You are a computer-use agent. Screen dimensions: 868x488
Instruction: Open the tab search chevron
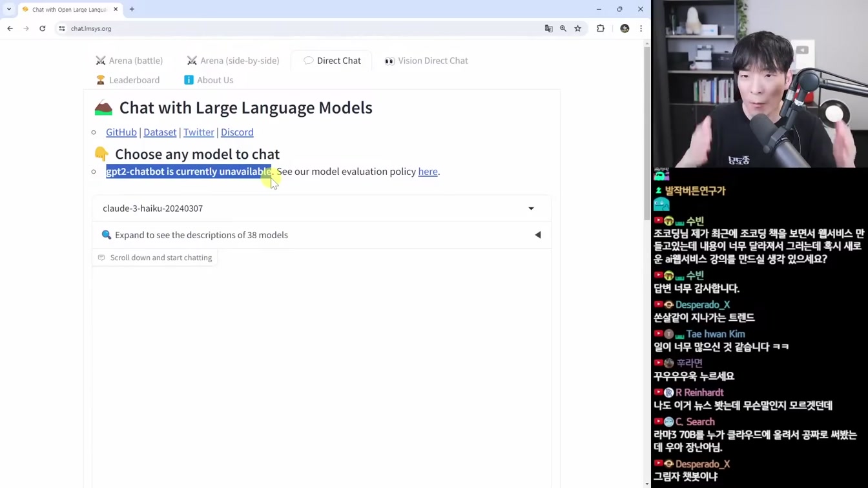pos(9,9)
